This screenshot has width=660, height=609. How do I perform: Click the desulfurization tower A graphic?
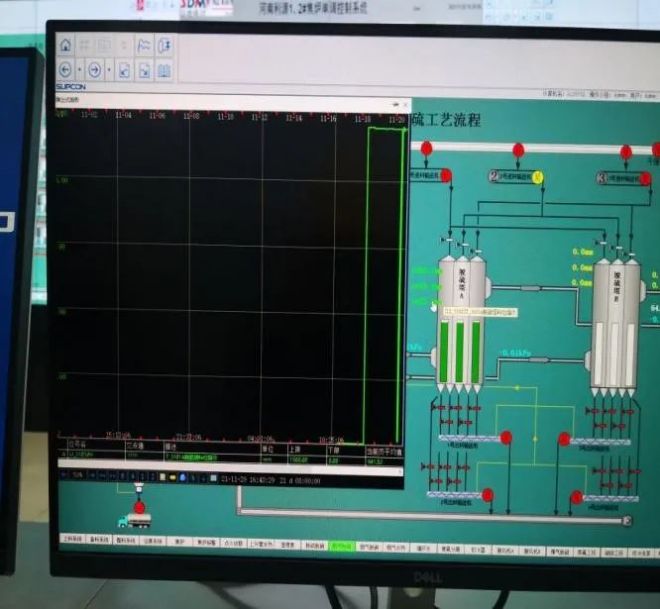[x=460, y=320]
